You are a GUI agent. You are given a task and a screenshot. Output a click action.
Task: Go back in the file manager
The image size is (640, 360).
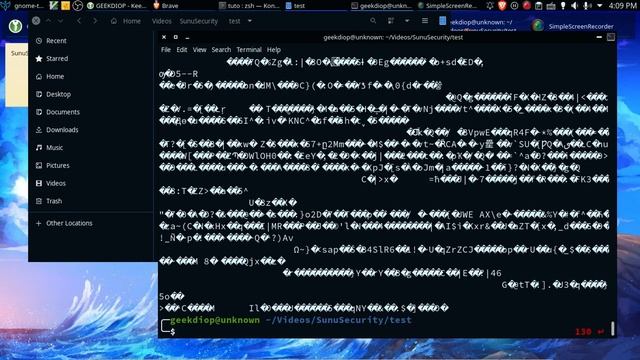[79, 21]
